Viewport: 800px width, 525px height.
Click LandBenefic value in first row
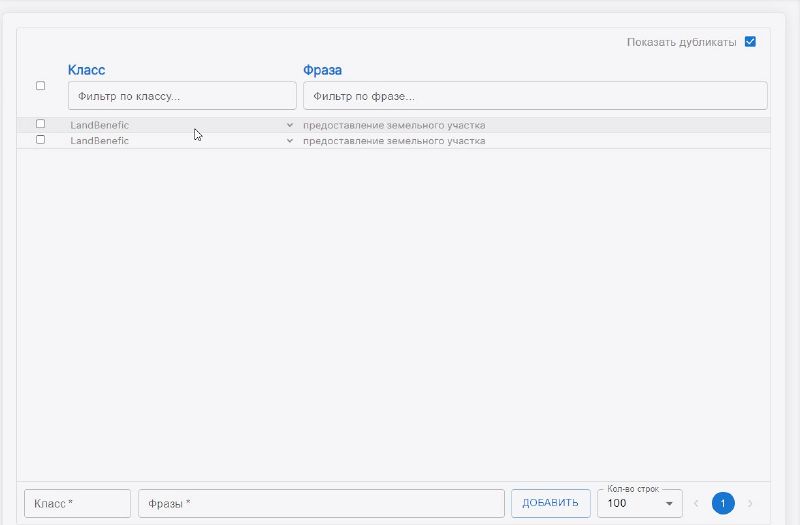click(x=100, y=125)
